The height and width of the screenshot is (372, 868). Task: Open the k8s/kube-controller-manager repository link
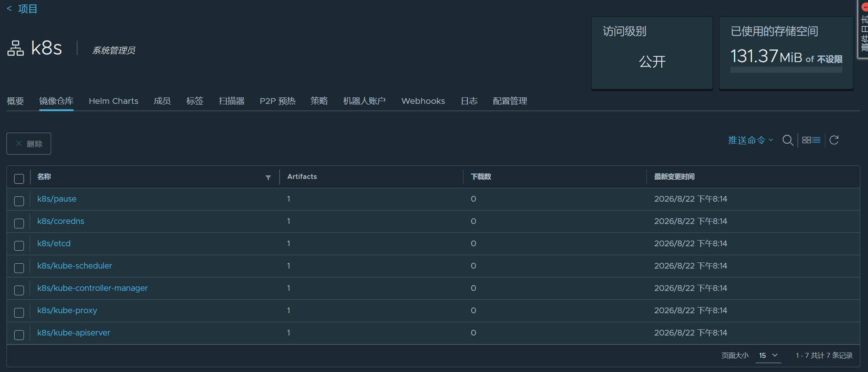[x=93, y=288]
